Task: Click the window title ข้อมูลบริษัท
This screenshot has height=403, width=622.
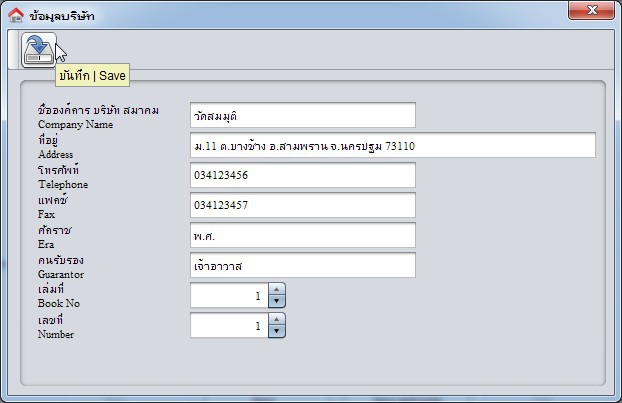Action: click(x=62, y=16)
